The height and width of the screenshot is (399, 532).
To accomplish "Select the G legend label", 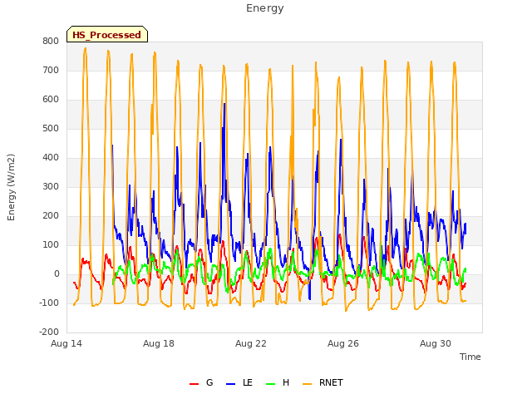I will click(x=209, y=382).
